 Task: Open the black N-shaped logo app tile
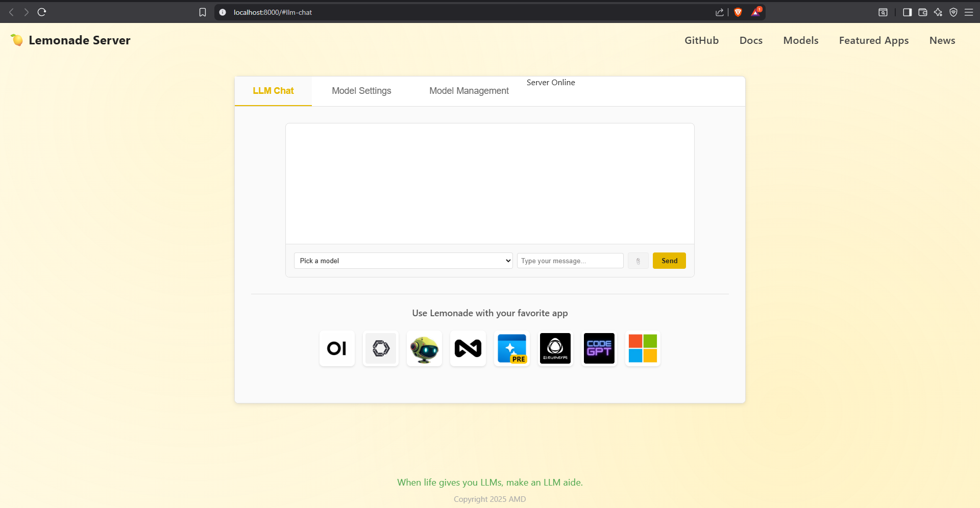[468, 348]
